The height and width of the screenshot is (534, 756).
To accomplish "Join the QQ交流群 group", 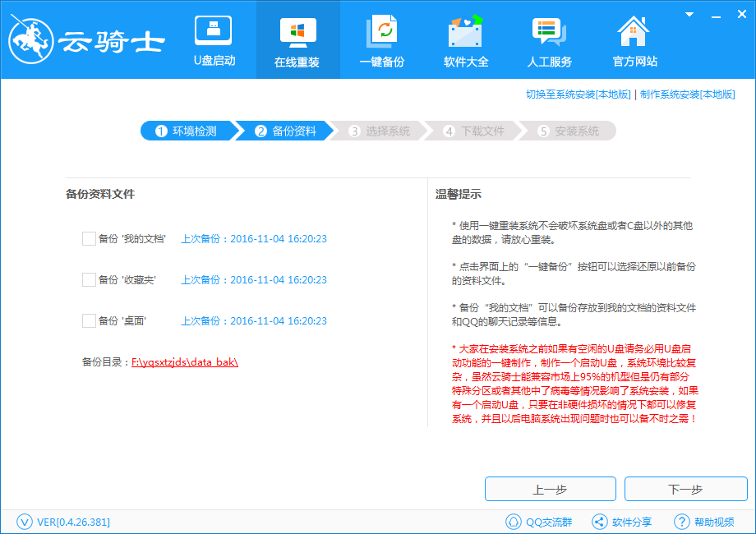I will coord(542,521).
